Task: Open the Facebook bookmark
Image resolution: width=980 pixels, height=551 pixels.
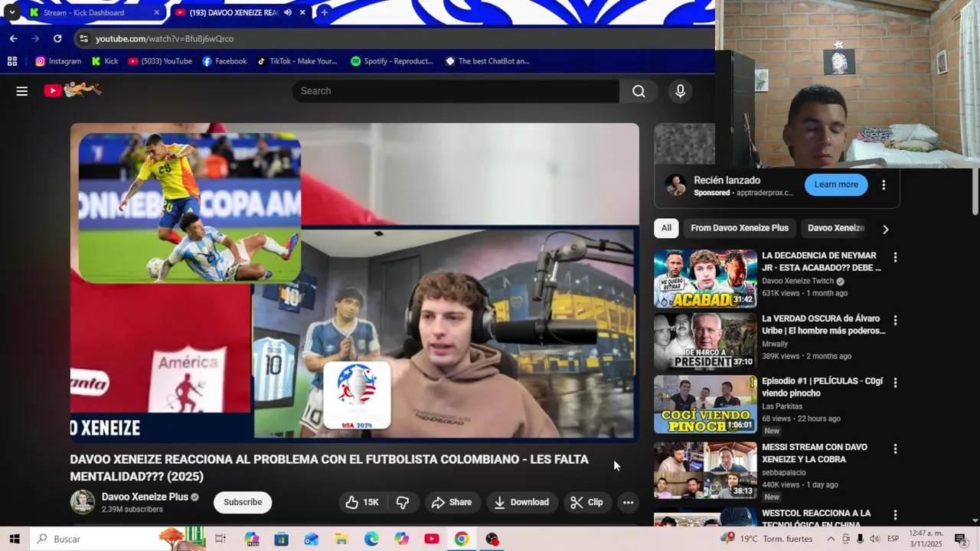Action: coord(224,61)
